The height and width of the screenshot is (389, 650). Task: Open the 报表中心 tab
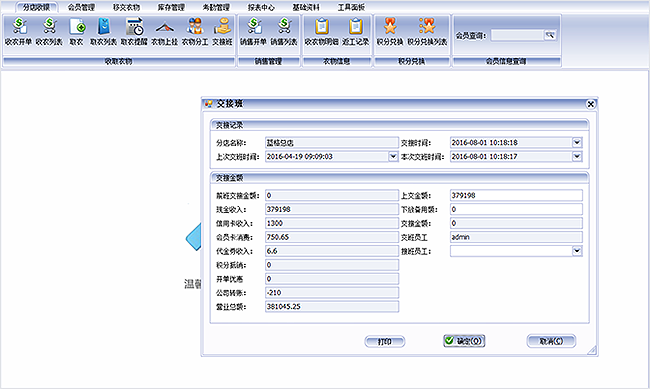(x=261, y=7)
